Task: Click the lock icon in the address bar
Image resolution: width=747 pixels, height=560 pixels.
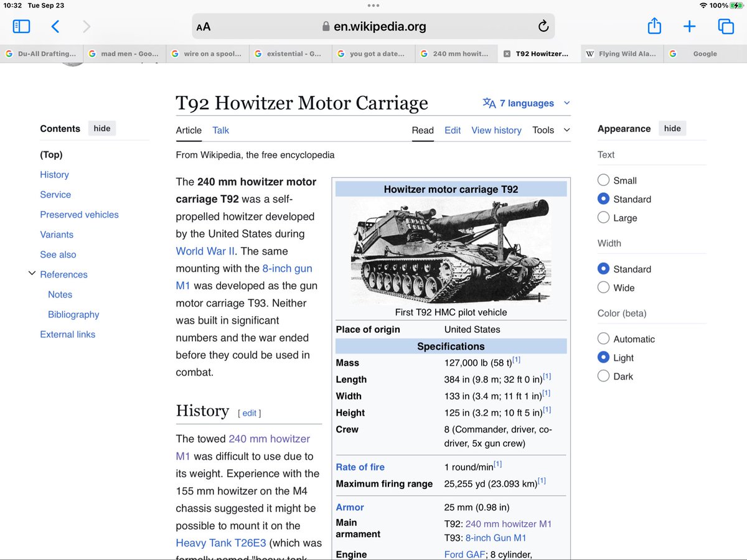Action: coord(326,27)
